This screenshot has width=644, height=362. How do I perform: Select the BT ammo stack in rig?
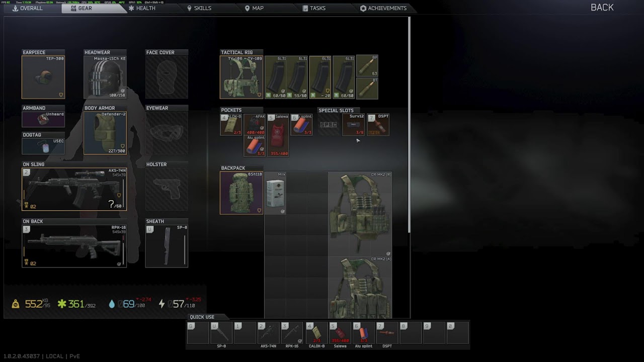(367, 88)
